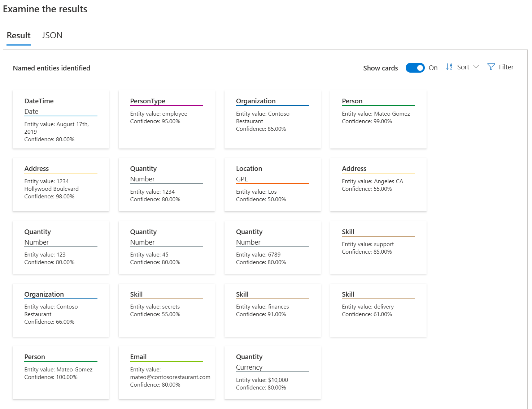
Task: Open the JSON tab
Action: click(52, 35)
